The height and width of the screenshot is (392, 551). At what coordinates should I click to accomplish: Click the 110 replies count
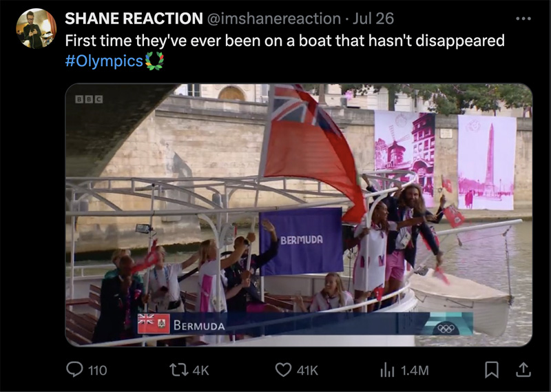(x=97, y=371)
